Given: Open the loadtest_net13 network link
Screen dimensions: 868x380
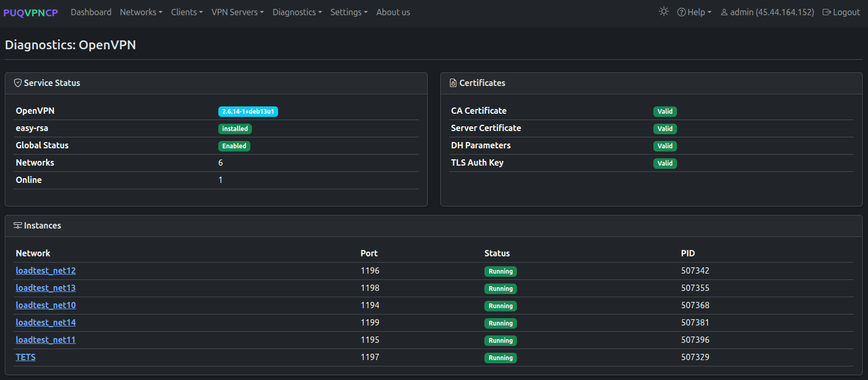Looking at the screenshot, I should 46,288.
